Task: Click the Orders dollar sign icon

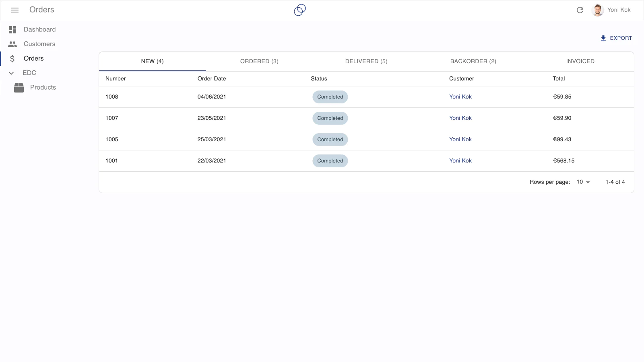Action: tap(12, 59)
